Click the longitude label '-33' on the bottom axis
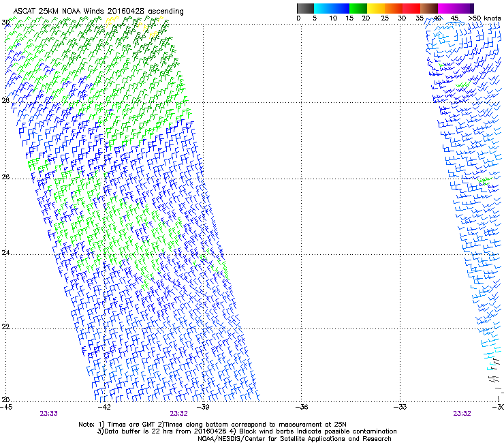Image resolution: width=504 pixels, height=443 pixels. coord(400,407)
